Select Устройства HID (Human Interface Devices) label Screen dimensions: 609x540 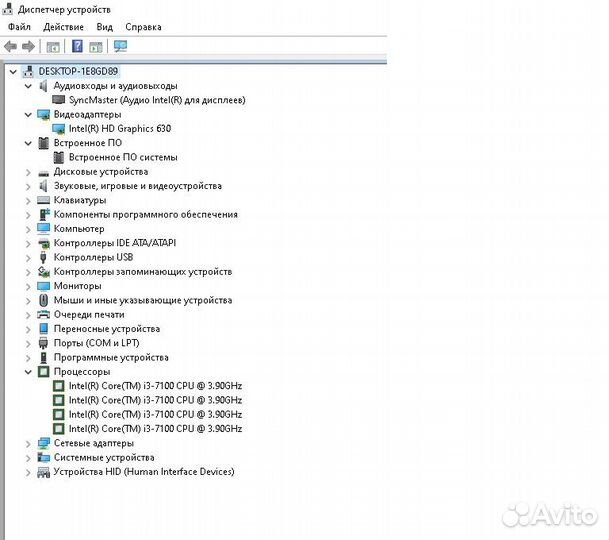pyautogui.click(x=144, y=472)
